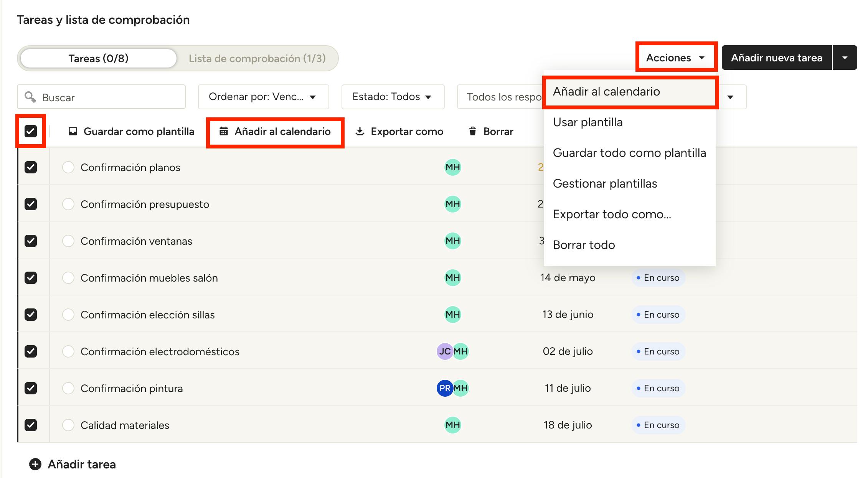Screen dimensions: 868x478
Task: Click the magnifying glass search icon
Action: [30, 97]
